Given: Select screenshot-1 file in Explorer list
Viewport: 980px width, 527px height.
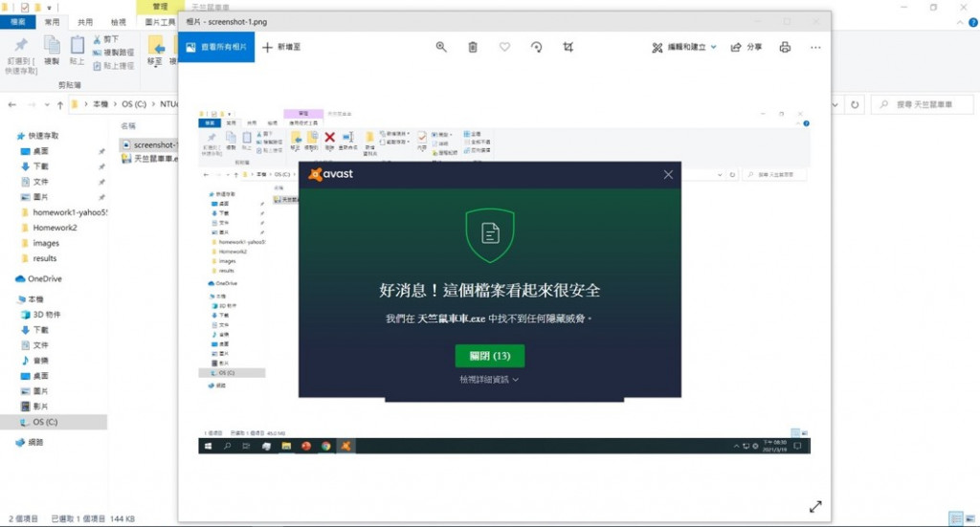Looking at the screenshot, I should point(149,144).
